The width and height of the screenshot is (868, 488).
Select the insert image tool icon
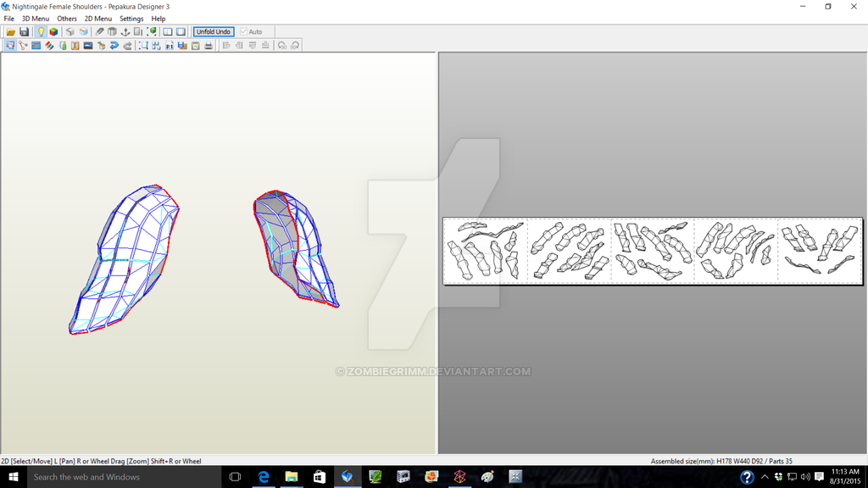pyautogui.click(x=88, y=46)
